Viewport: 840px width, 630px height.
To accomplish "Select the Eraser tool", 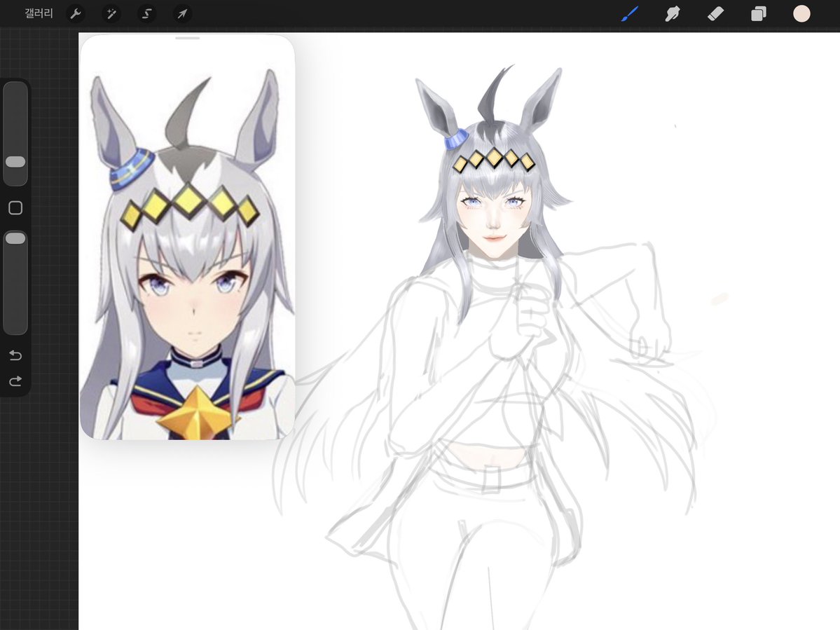I will [716, 14].
